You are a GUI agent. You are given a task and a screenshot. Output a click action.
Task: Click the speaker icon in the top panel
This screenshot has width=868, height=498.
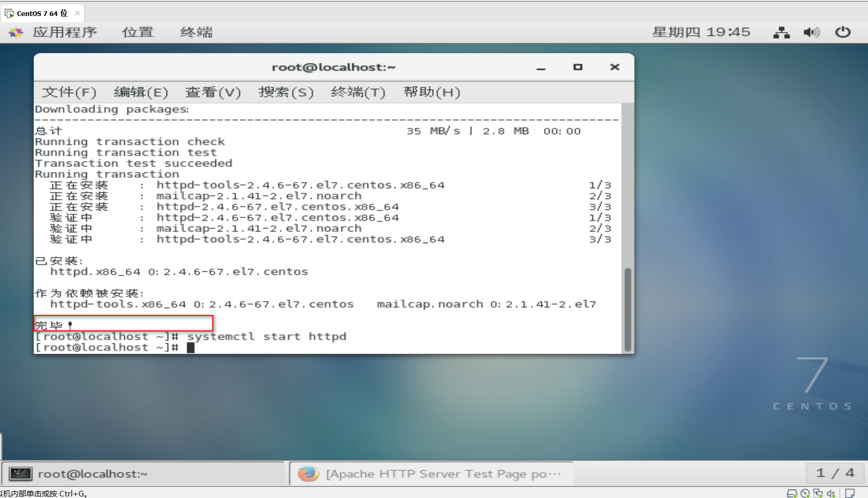[811, 32]
